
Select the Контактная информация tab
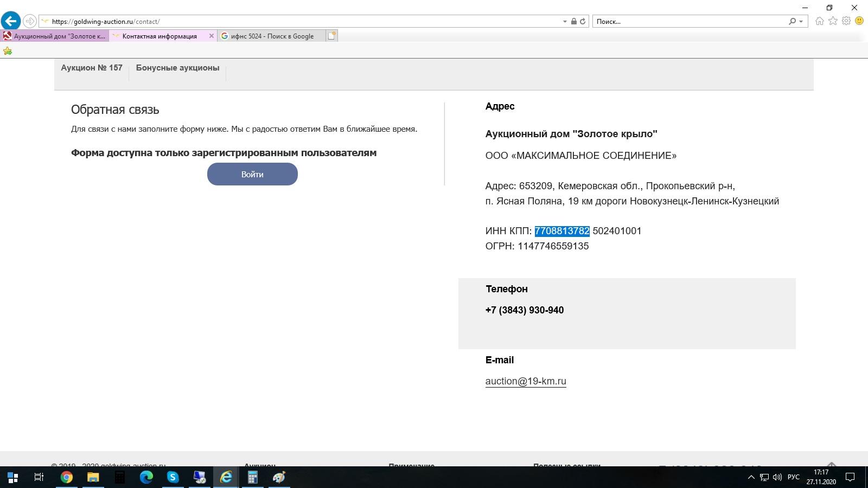tap(159, 36)
